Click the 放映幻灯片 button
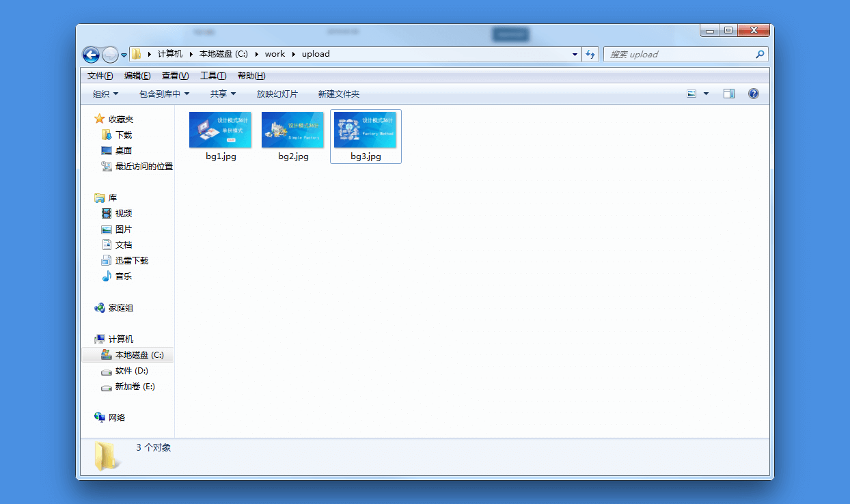850x504 pixels. click(277, 94)
